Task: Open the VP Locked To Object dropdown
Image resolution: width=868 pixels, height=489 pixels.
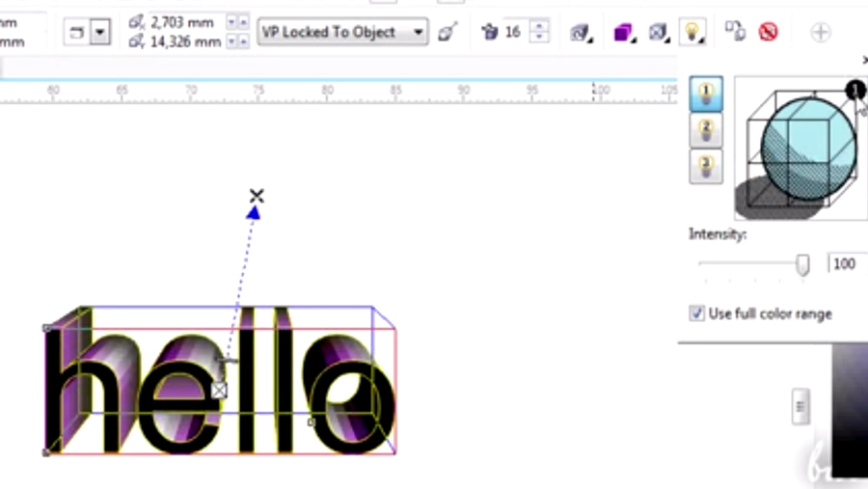Action: [342, 32]
